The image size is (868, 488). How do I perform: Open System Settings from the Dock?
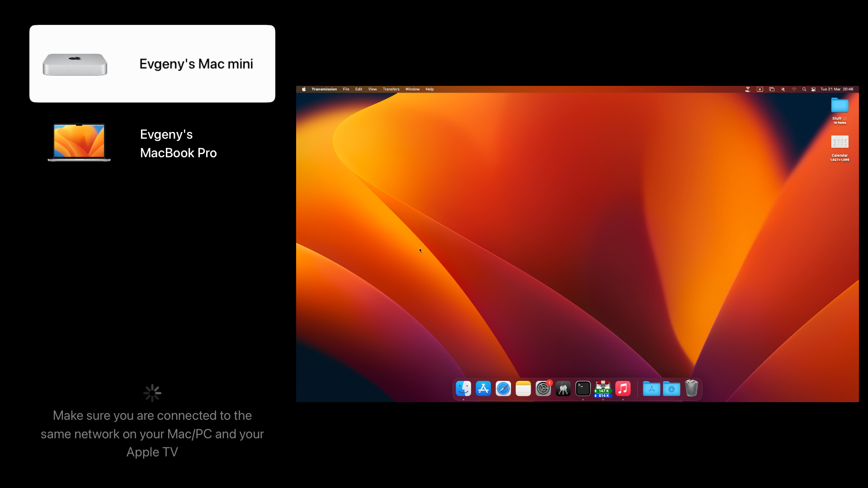click(543, 388)
